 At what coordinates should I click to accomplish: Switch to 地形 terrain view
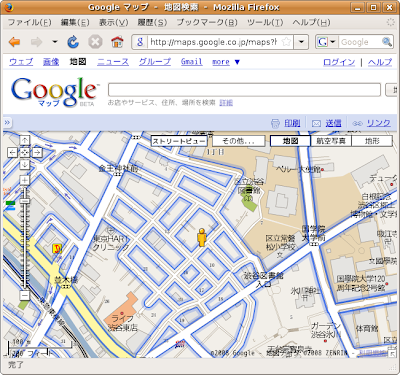coord(372,141)
